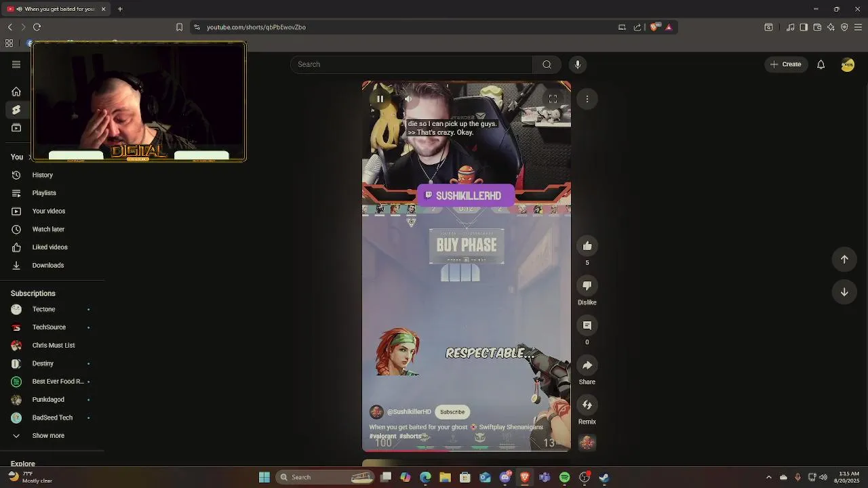
Task: Open the playlist music note icon
Action: click(790, 27)
